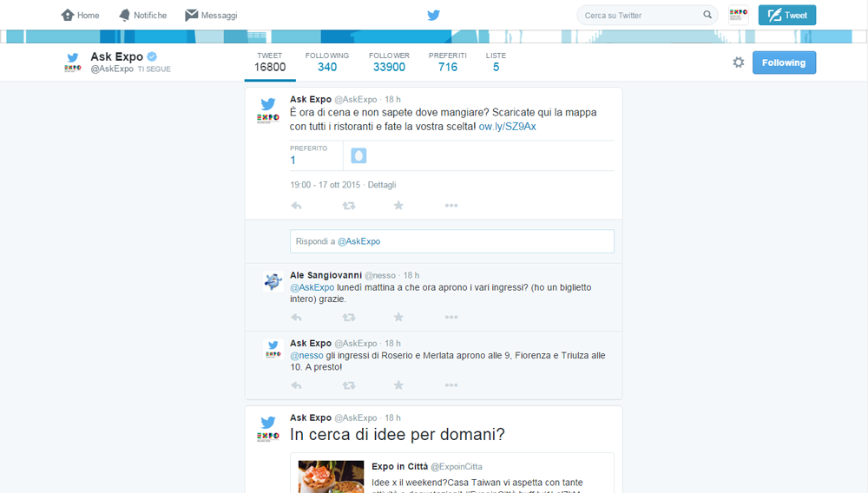Compose a new Tweet with the Tweet button
The height and width of the screenshot is (493, 868).
click(786, 15)
